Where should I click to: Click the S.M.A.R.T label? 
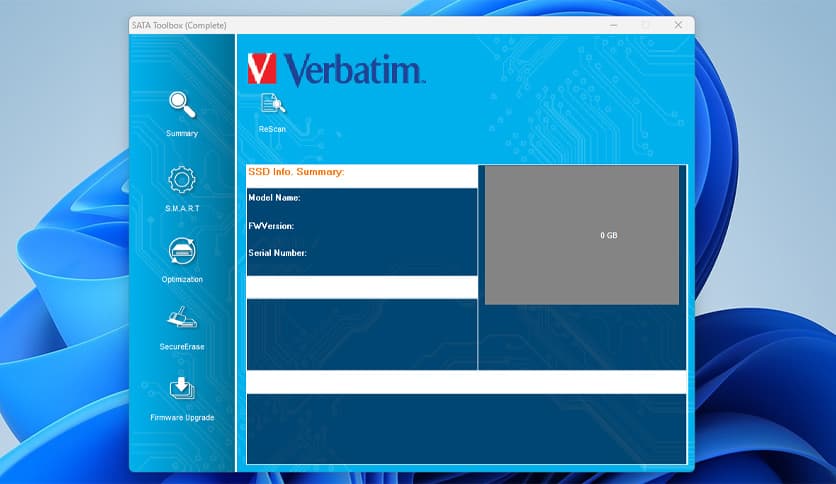click(x=182, y=208)
